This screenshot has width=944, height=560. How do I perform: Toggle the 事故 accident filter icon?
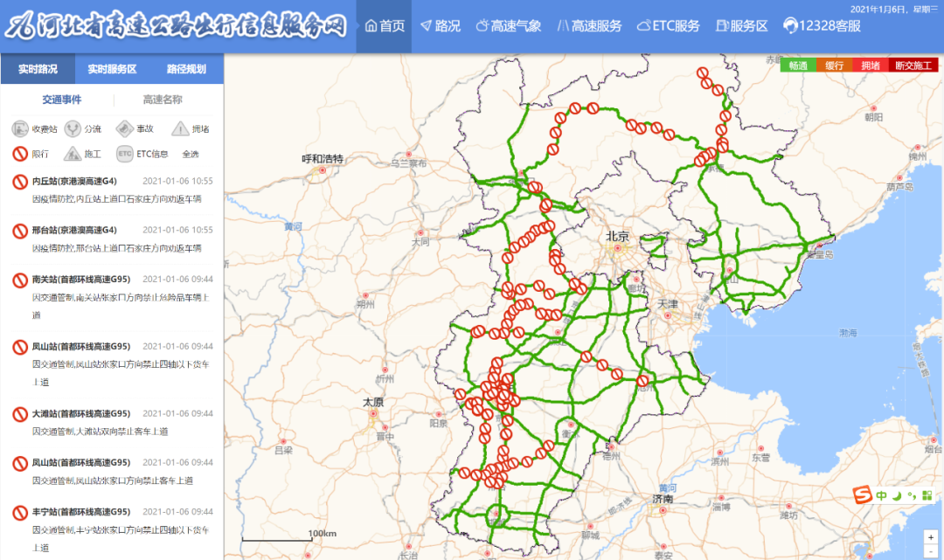(x=125, y=128)
